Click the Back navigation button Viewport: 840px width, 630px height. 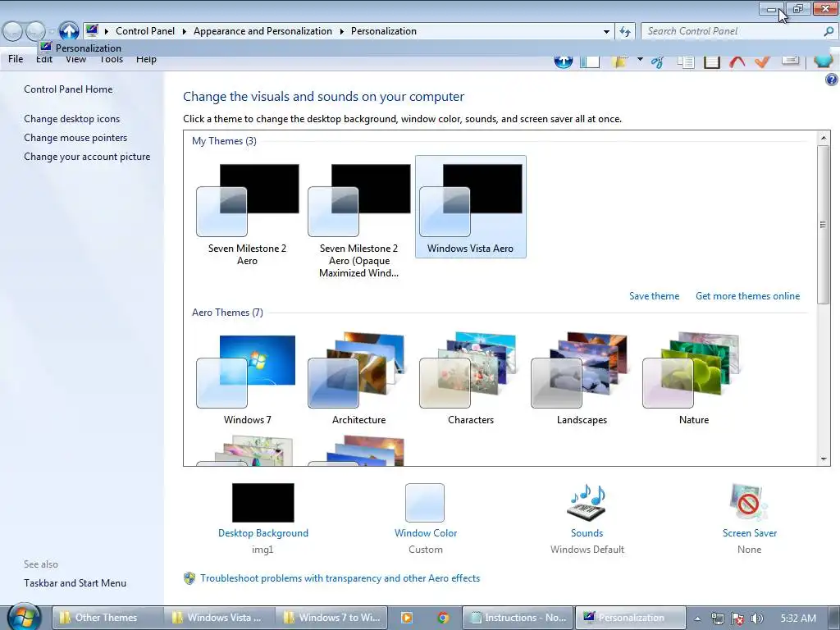pyautogui.click(x=13, y=32)
